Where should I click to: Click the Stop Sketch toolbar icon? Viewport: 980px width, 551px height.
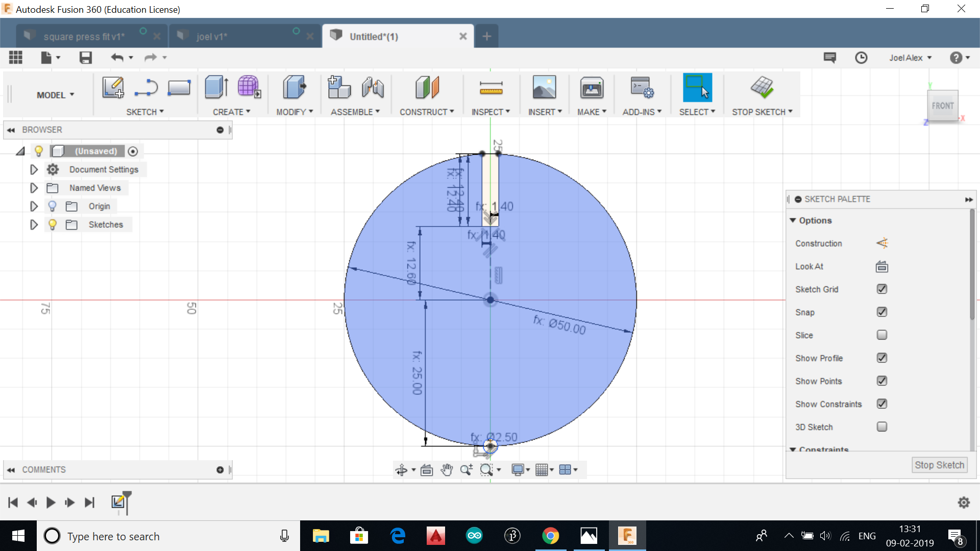click(x=762, y=88)
